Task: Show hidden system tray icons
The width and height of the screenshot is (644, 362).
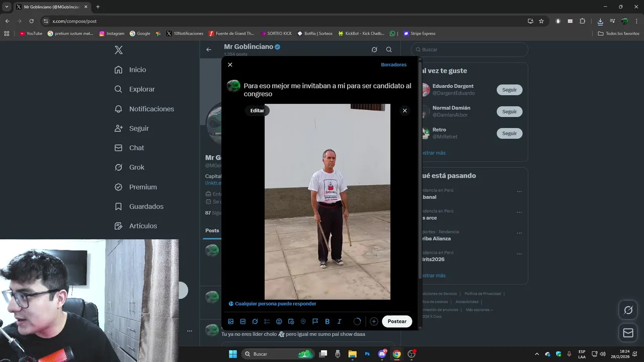Action: click(x=536, y=354)
